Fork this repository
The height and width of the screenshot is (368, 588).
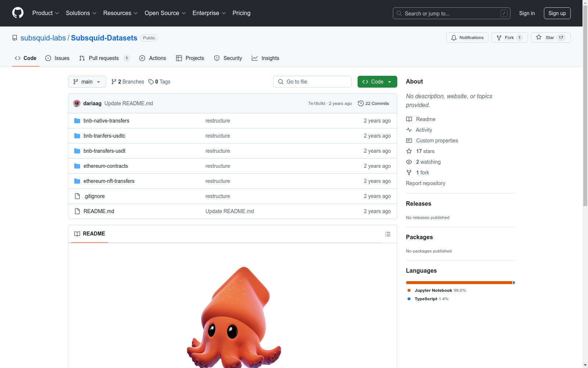(509, 38)
